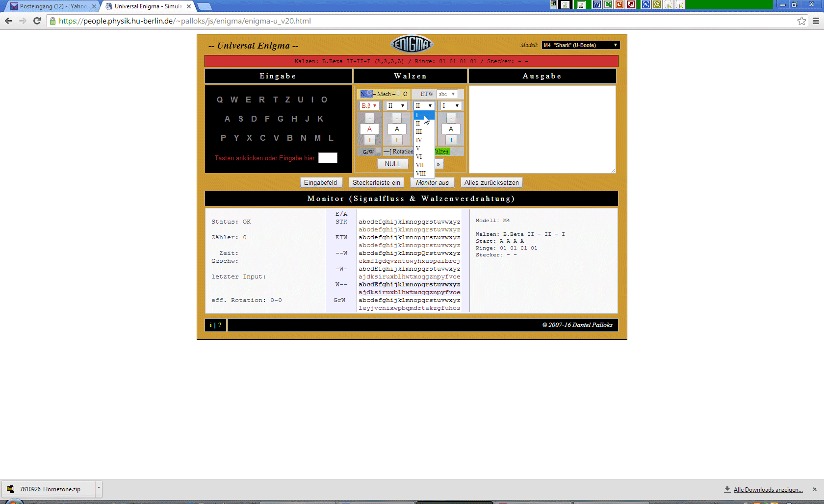824x504 pixels.
Task: Close the Universal Enigma tab
Action: tap(189, 6)
